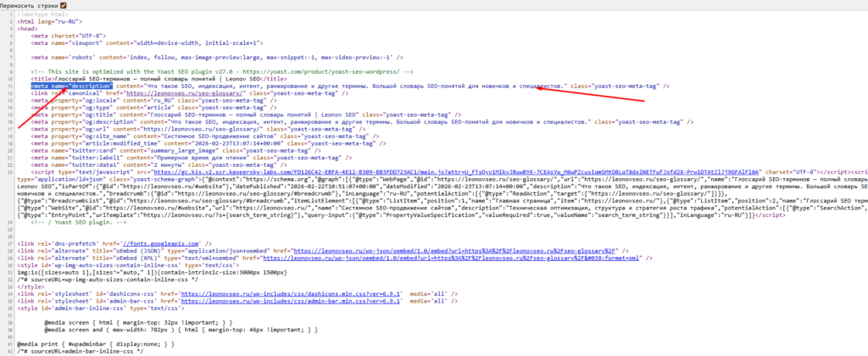
Task: Click the og:site_name meta line
Action: (205, 136)
